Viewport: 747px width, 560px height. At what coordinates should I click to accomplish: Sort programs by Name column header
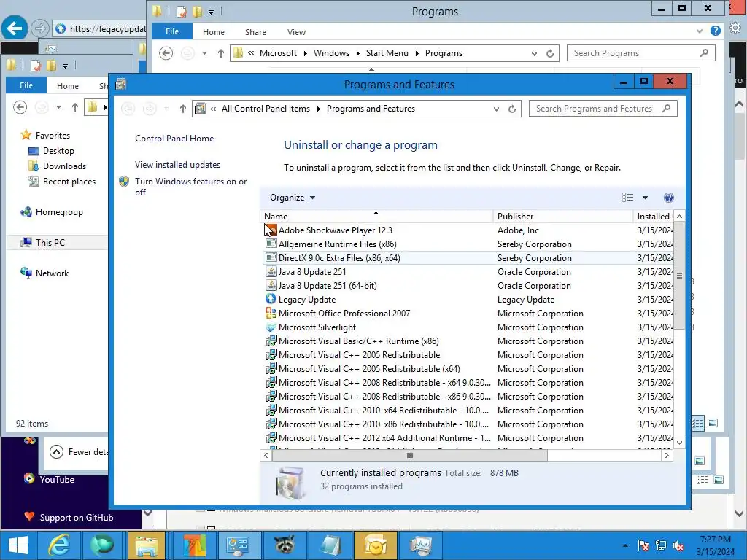[x=376, y=216]
